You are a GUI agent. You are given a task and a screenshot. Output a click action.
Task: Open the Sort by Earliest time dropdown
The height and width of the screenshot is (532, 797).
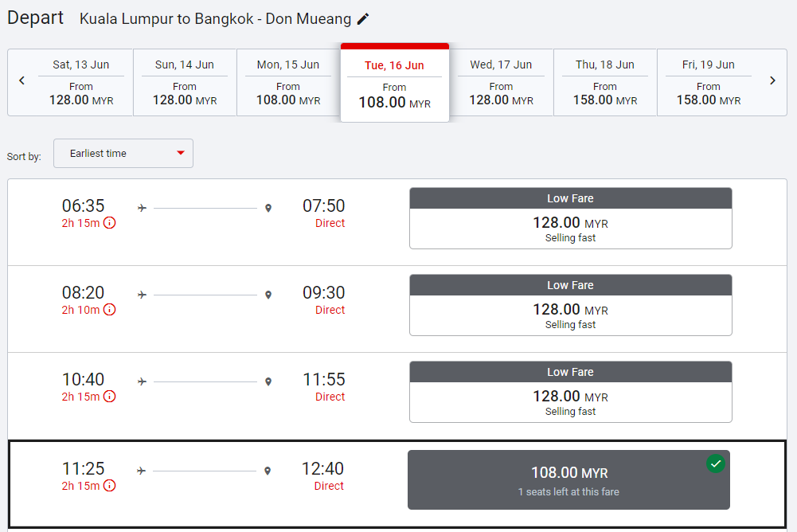(123, 154)
